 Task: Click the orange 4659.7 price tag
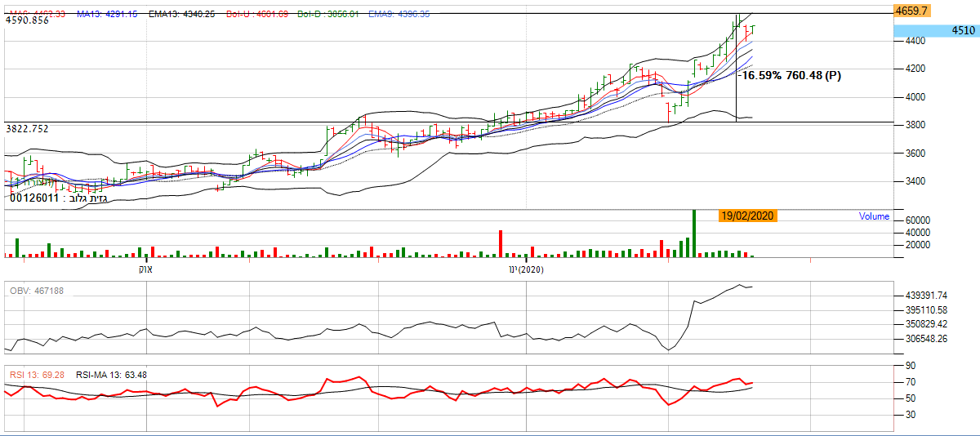pos(911,11)
